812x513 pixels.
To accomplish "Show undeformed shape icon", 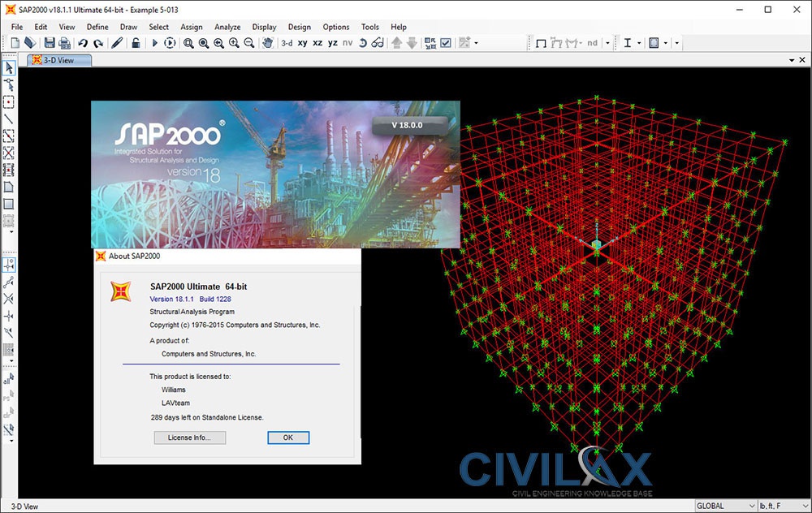I will 541,43.
